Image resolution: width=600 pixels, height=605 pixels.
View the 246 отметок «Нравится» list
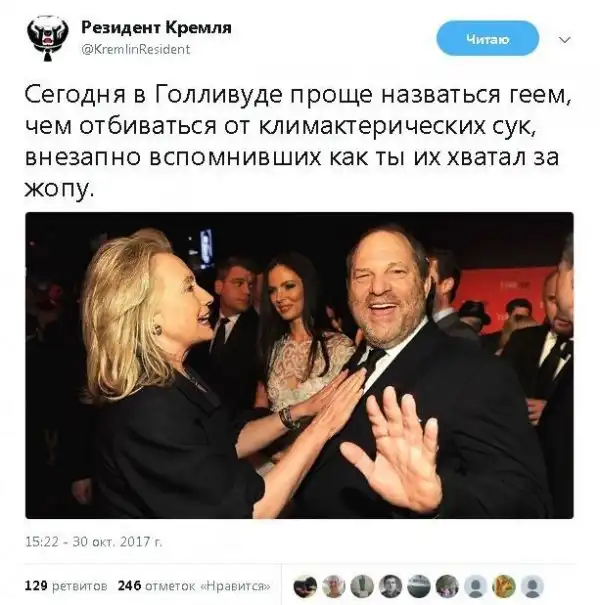pos(194,586)
